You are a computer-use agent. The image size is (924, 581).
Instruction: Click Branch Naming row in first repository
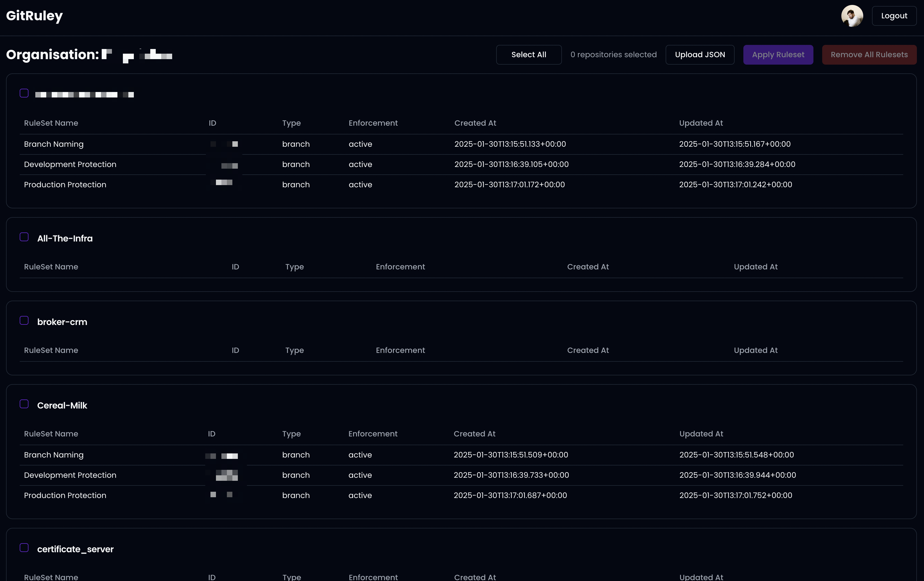click(x=54, y=144)
